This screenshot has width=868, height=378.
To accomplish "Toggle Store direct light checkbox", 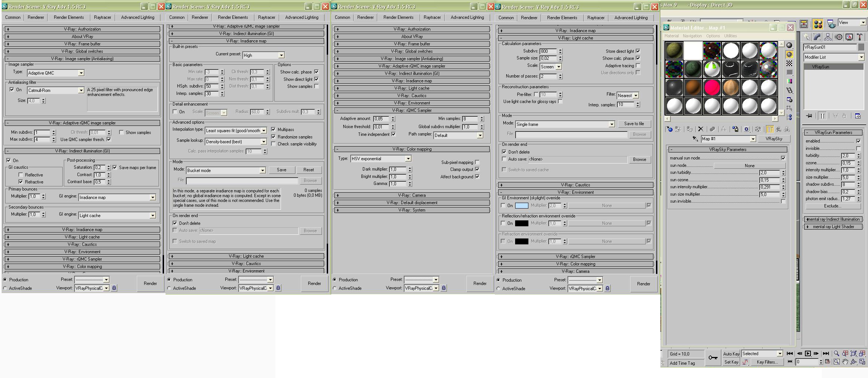I will pos(638,51).
